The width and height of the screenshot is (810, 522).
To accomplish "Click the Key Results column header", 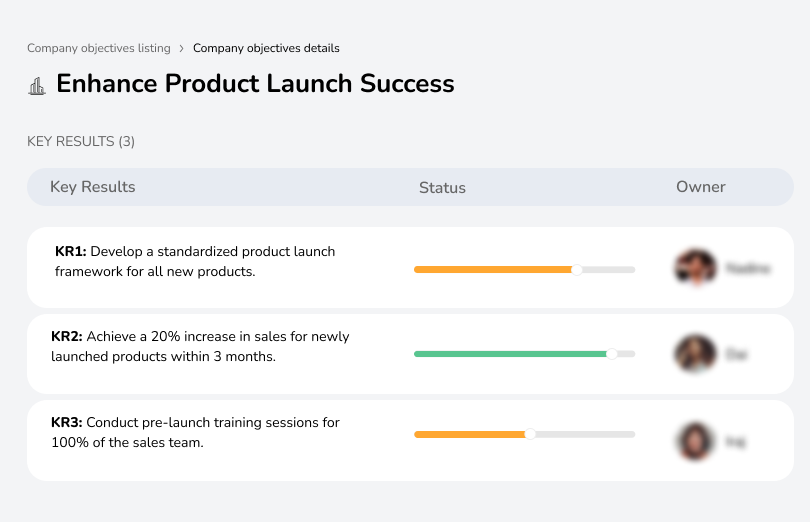I will (92, 187).
